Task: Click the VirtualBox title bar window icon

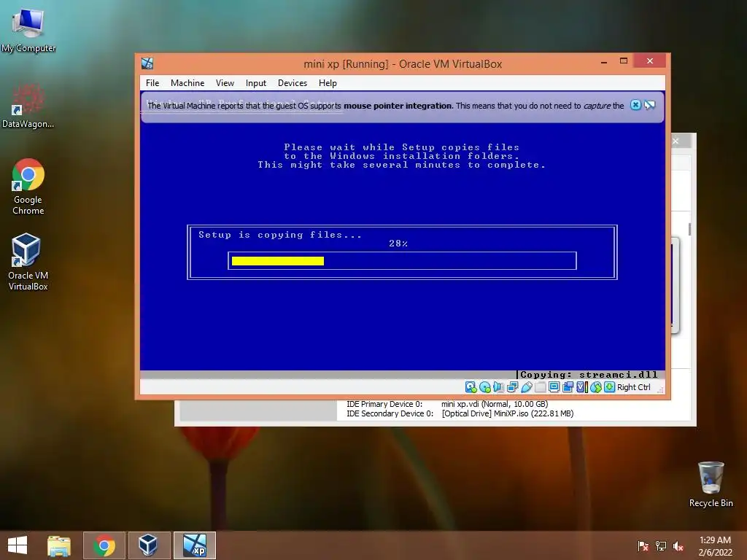Action: click(147, 63)
